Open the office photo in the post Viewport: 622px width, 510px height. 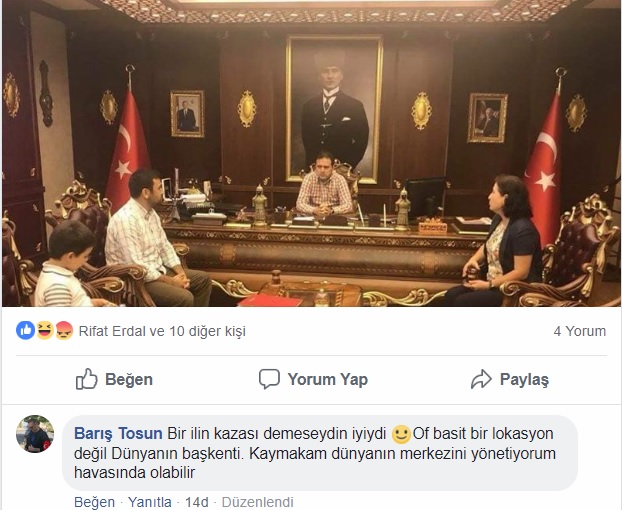311,153
